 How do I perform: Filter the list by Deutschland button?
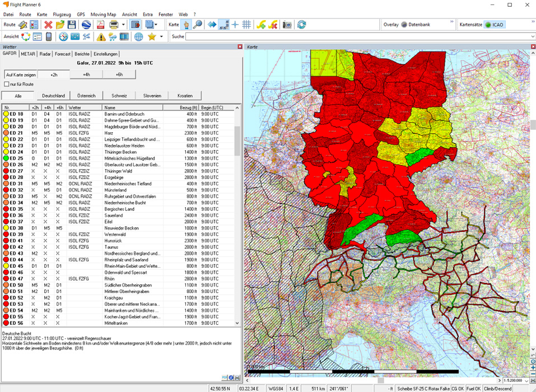point(54,96)
